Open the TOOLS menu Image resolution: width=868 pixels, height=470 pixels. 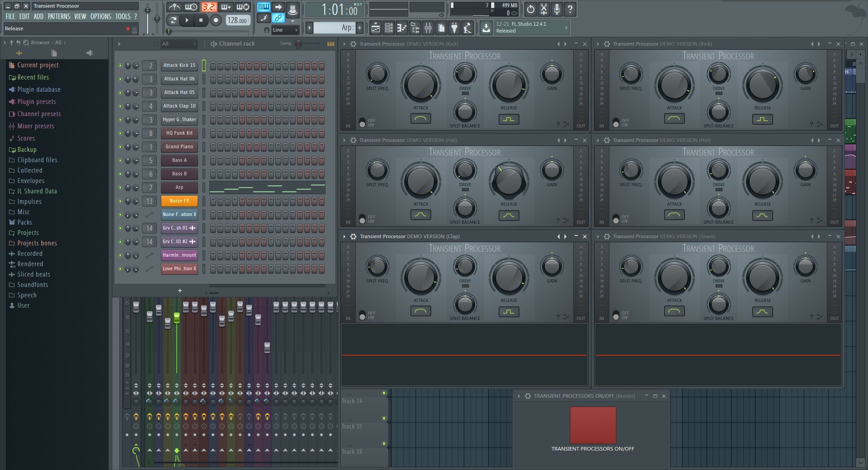[x=123, y=16]
